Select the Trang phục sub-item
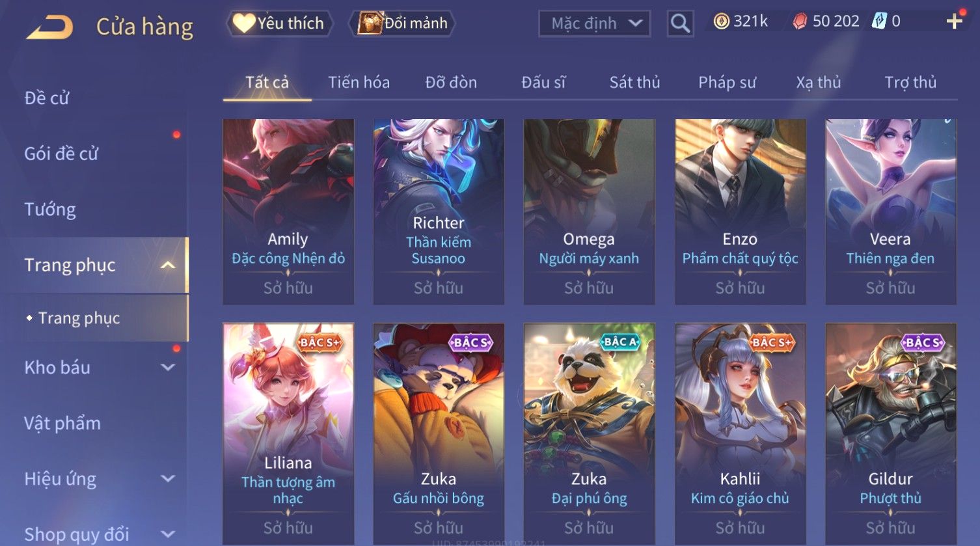980x546 pixels. 79,318
